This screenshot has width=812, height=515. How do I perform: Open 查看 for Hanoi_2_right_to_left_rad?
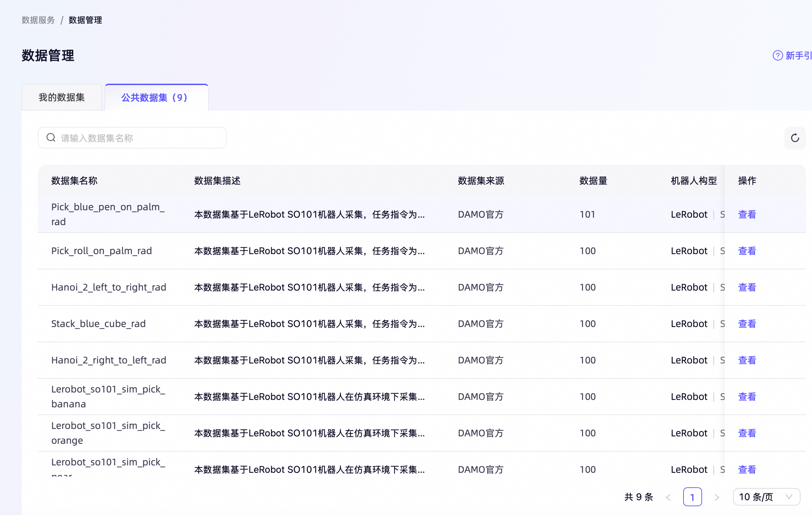click(x=747, y=360)
